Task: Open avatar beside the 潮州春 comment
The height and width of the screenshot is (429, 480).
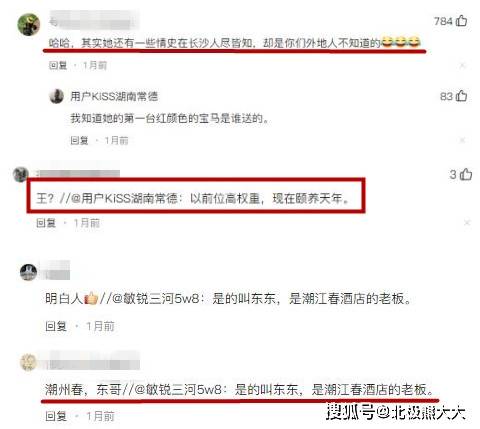Action: tap(29, 362)
